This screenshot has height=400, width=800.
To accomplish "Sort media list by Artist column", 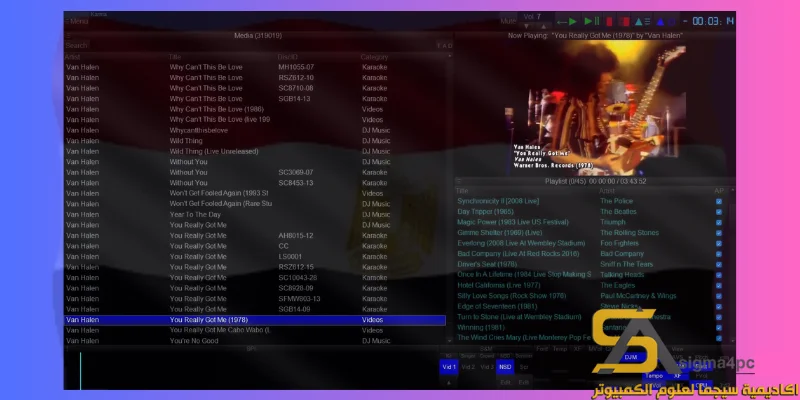I will point(73,57).
